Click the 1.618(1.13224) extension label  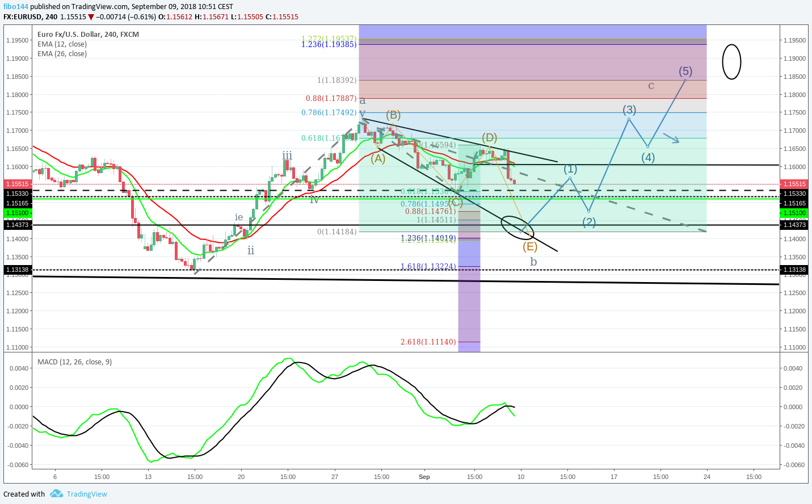428,266
